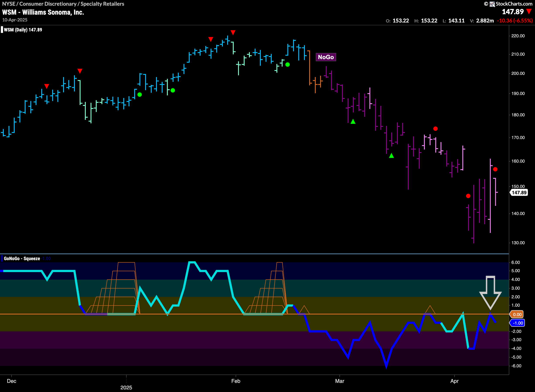Click the green up-triangle near 177 in March
This screenshot has width=535, height=392.
[353, 122]
